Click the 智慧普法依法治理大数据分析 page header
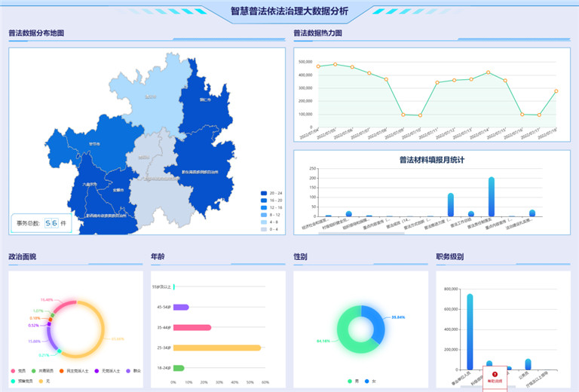 pyautogui.click(x=289, y=11)
